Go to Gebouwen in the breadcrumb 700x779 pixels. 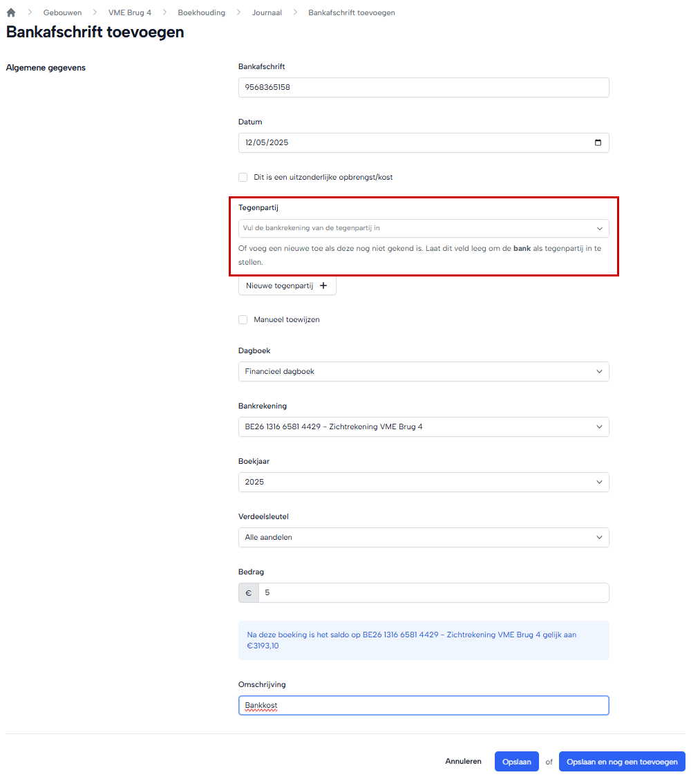62,12
